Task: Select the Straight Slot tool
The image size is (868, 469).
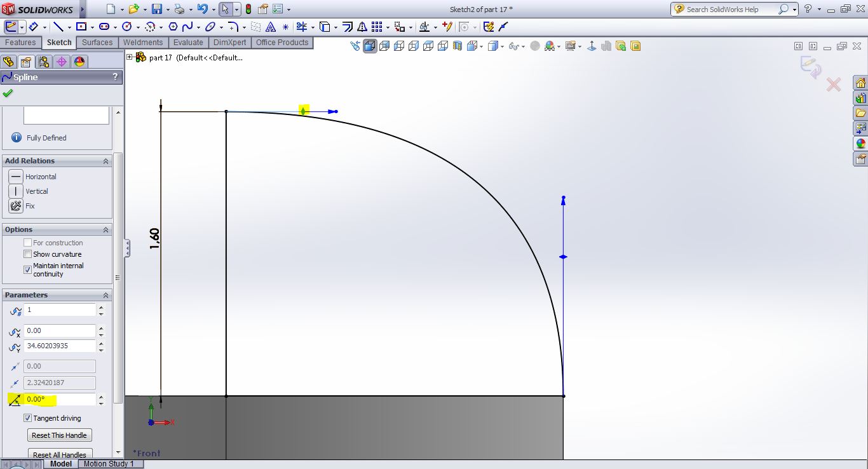Action: pyautogui.click(x=104, y=27)
